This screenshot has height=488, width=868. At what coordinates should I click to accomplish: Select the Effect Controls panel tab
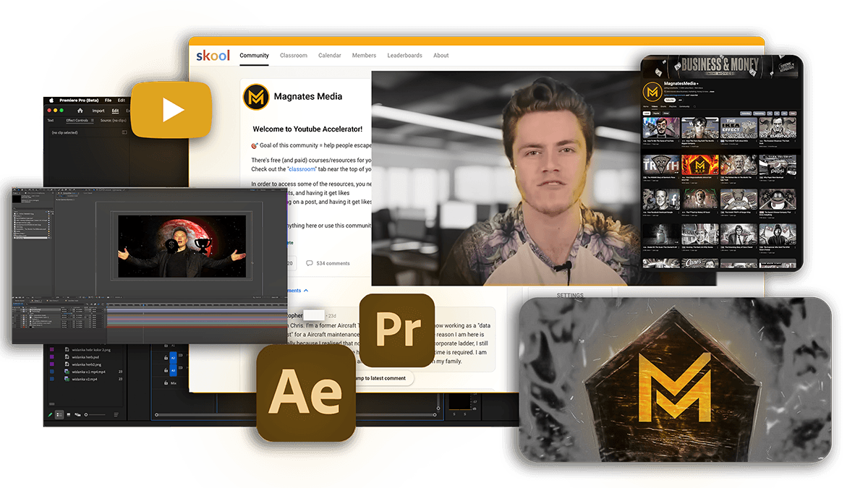coord(77,121)
